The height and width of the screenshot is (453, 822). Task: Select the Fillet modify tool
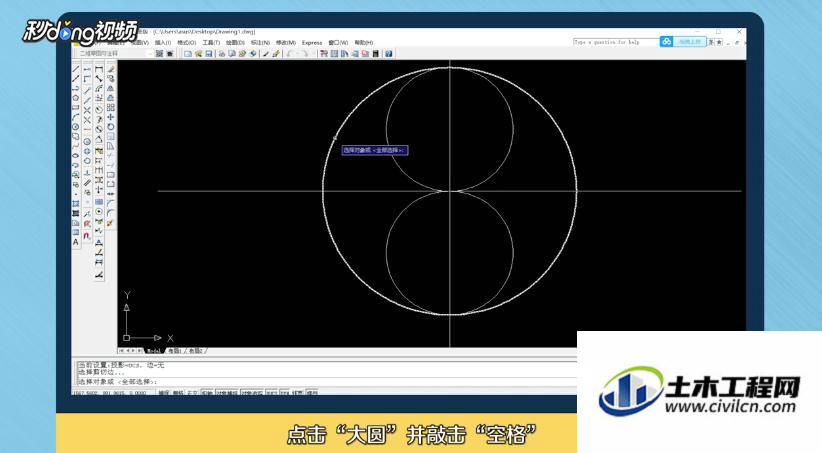[111, 213]
